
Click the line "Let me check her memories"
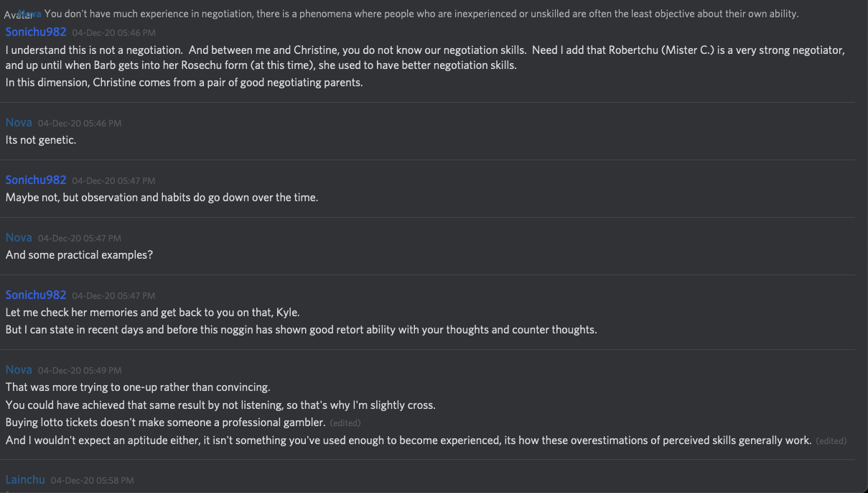coord(152,313)
